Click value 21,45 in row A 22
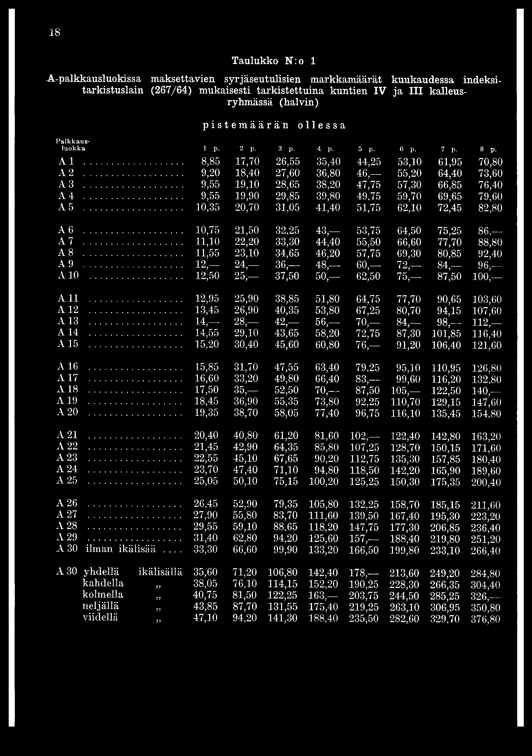The width and height of the screenshot is (532, 756). (x=206, y=447)
